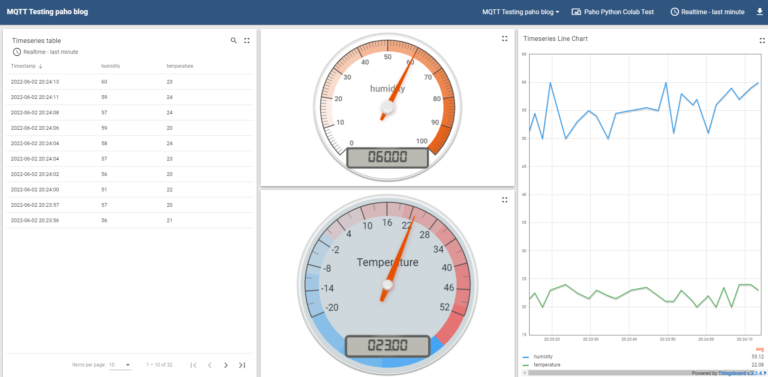Click the avg column label in the legend
The height and width of the screenshot is (377, 768).
760,349
